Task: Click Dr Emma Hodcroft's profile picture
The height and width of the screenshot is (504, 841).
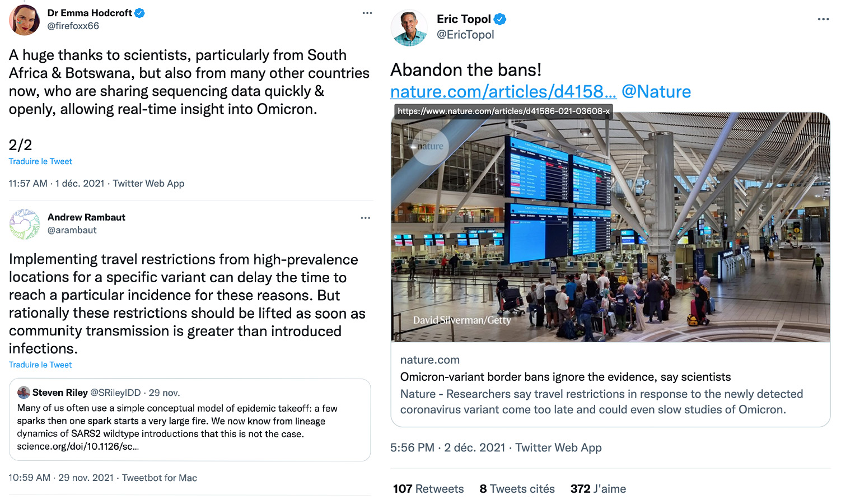Action: point(25,20)
